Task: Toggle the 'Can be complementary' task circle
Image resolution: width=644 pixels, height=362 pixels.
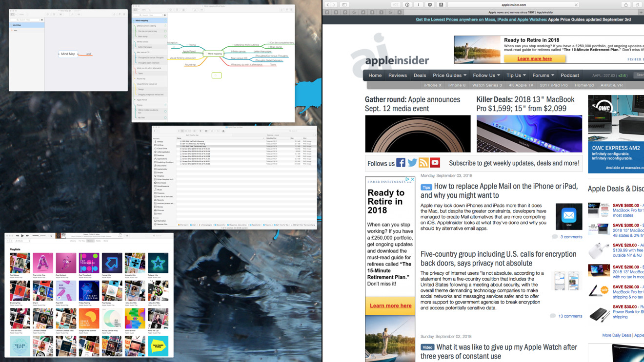Action: (165, 31)
